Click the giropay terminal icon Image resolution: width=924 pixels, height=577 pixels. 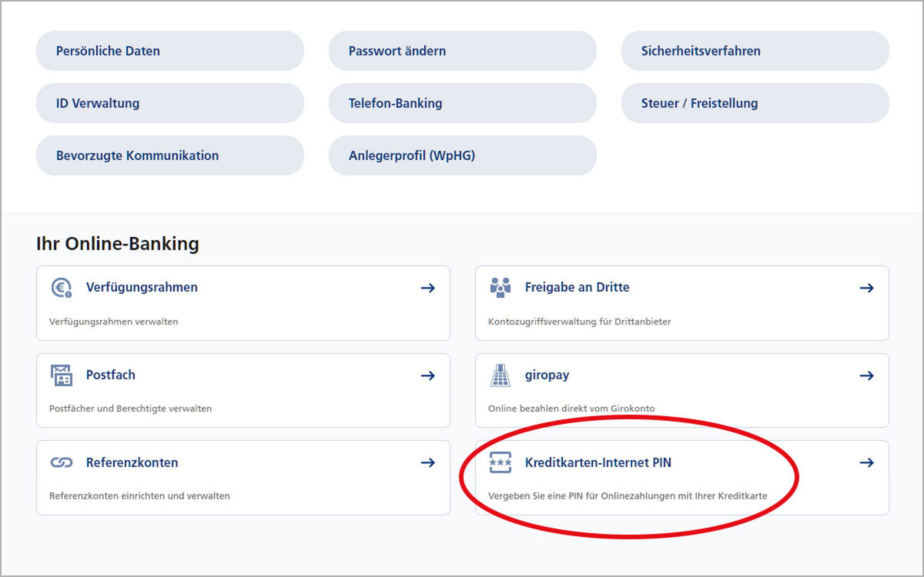tap(500, 375)
